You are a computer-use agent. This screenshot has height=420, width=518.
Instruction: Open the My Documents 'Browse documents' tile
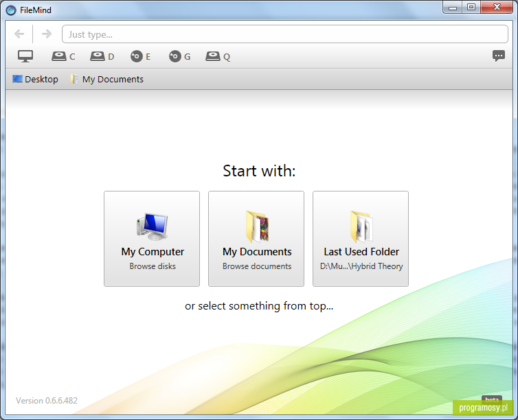256,239
